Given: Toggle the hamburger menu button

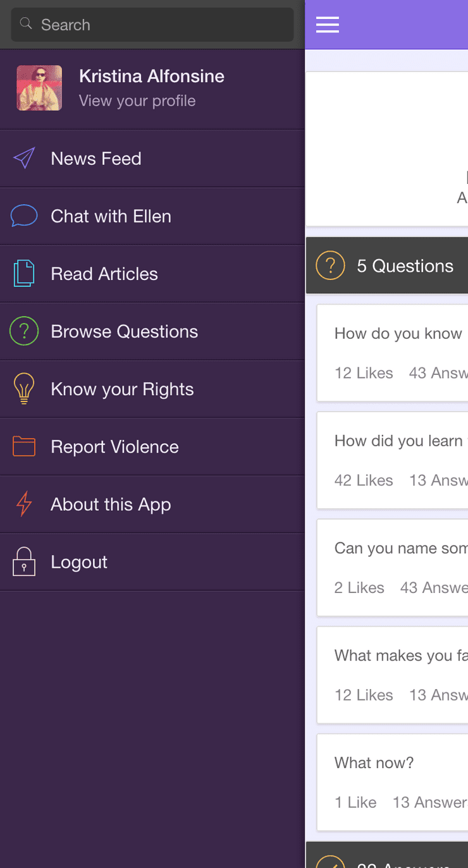Looking at the screenshot, I should [328, 25].
